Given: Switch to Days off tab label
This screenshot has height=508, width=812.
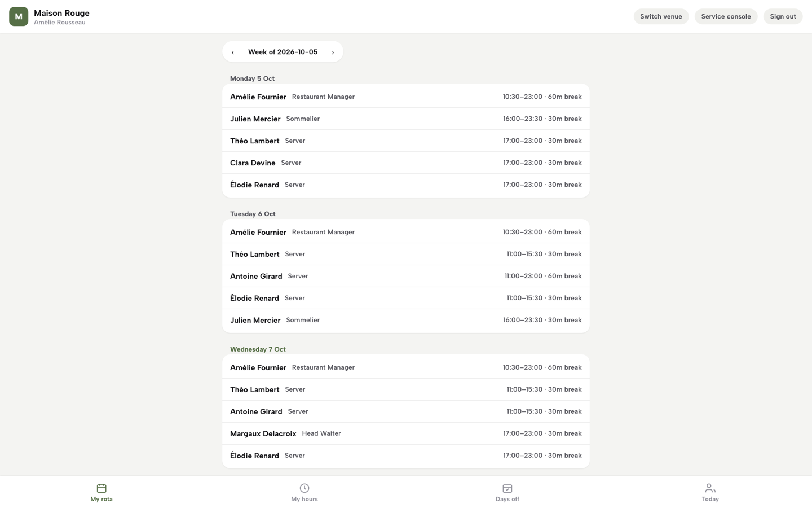Looking at the screenshot, I should pyautogui.click(x=507, y=499).
